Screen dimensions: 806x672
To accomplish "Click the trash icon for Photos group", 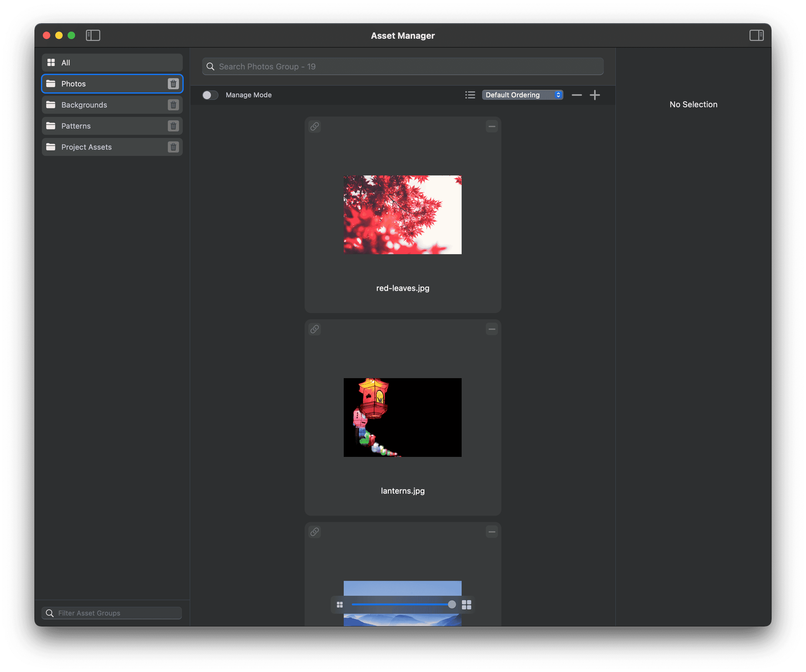I will pyautogui.click(x=173, y=84).
